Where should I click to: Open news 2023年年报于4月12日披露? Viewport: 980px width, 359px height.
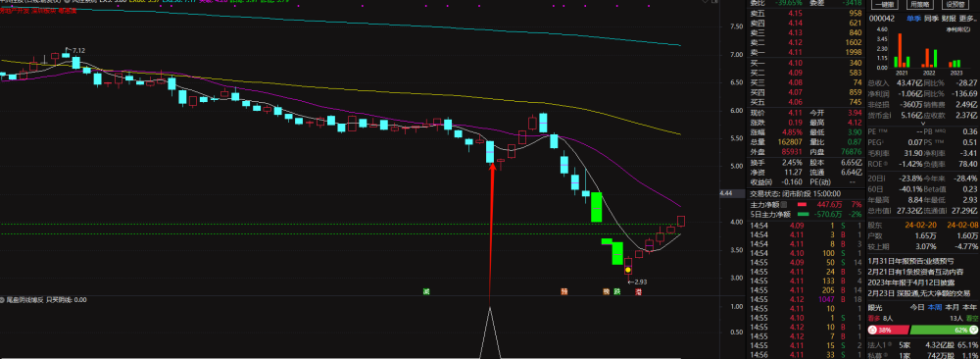click(x=911, y=282)
